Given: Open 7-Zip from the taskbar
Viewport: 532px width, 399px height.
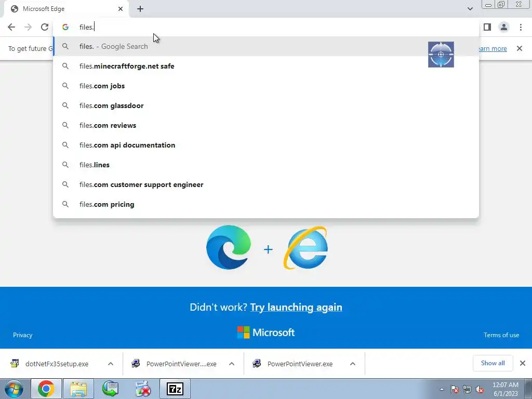Looking at the screenshot, I should coord(175,389).
